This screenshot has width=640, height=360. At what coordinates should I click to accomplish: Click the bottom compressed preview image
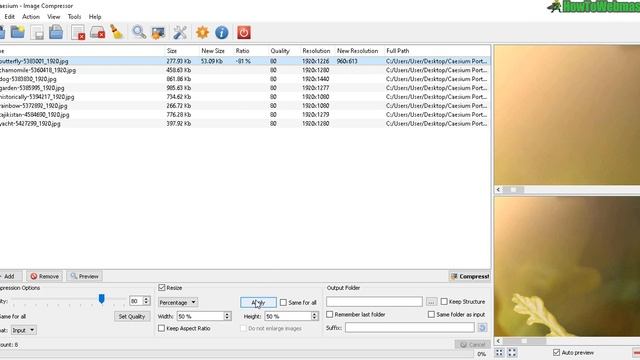tap(567, 267)
